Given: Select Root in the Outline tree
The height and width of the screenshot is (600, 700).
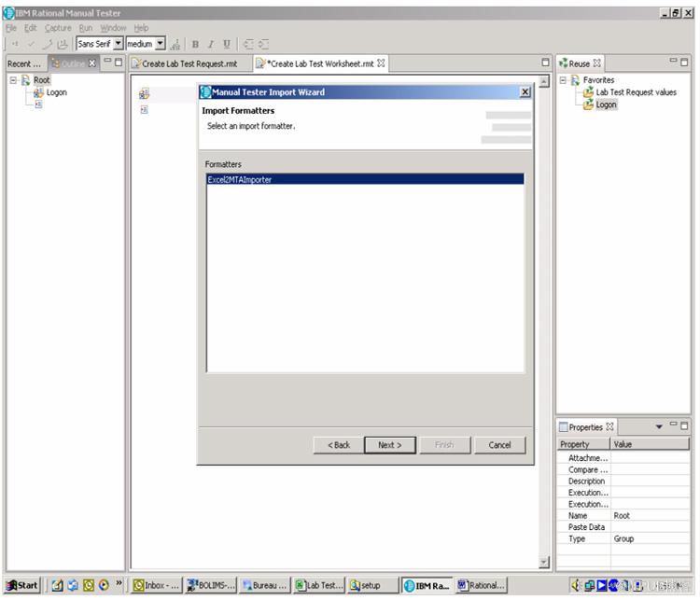Looking at the screenshot, I should click(42, 80).
